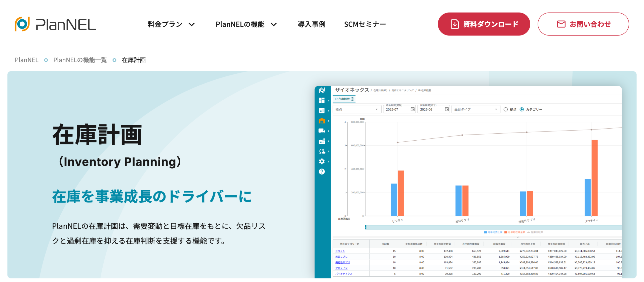Open the delivery truck icon in the sidebar

pos(322,131)
